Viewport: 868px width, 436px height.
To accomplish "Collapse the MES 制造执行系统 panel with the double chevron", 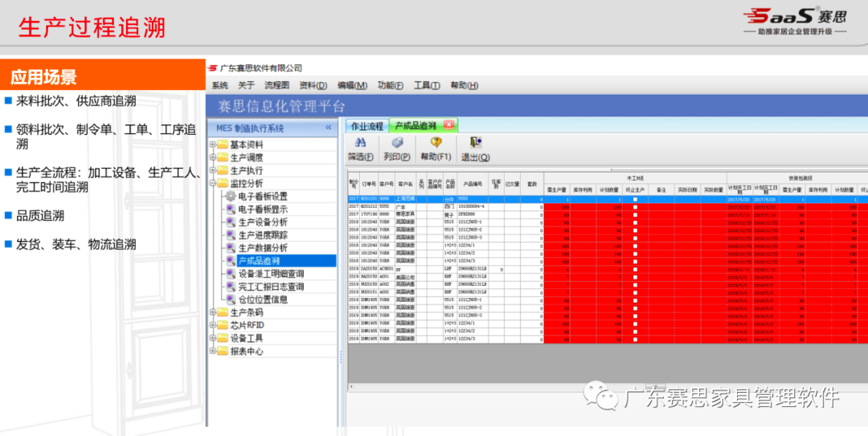I will [x=328, y=128].
